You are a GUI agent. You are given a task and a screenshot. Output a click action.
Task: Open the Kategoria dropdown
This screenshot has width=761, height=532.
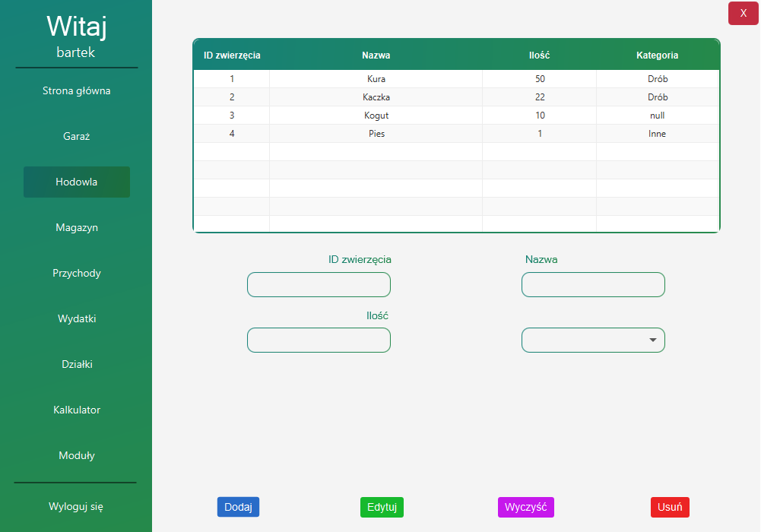click(593, 340)
